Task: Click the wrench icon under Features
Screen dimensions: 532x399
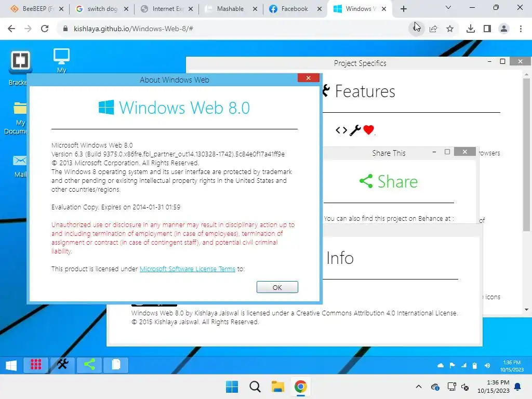Action: click(355, 130)
